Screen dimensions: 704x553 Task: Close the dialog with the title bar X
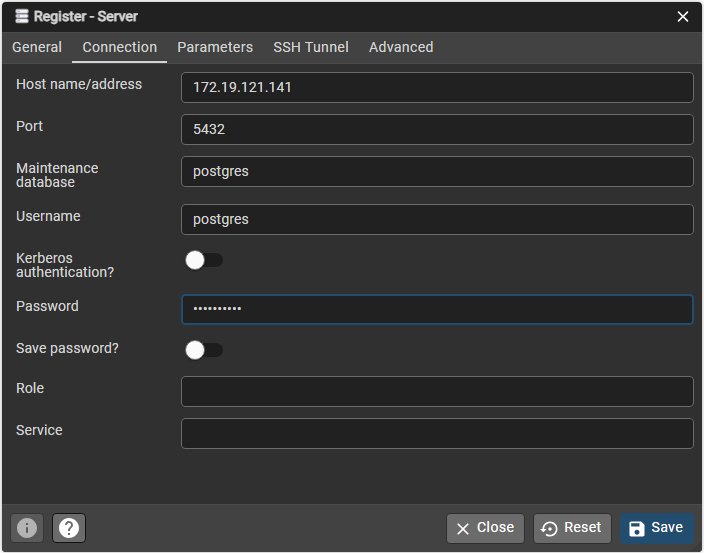683,17
